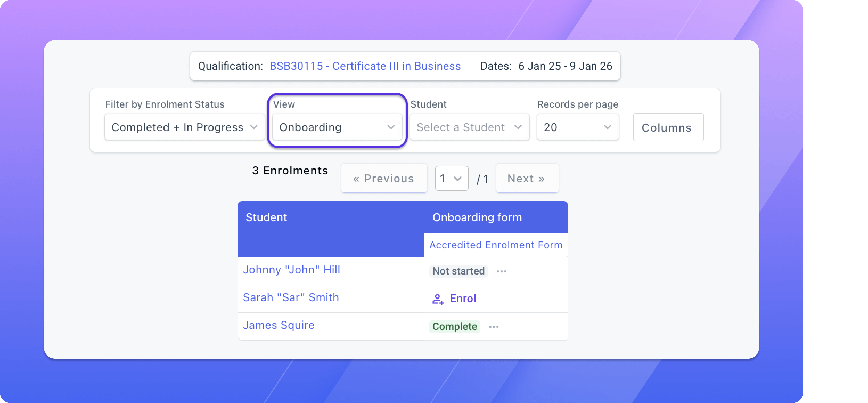The width and height of the screenshot is (868, 403).
Task: Open the page number dropdown showing 1
Action: point(452,178)
